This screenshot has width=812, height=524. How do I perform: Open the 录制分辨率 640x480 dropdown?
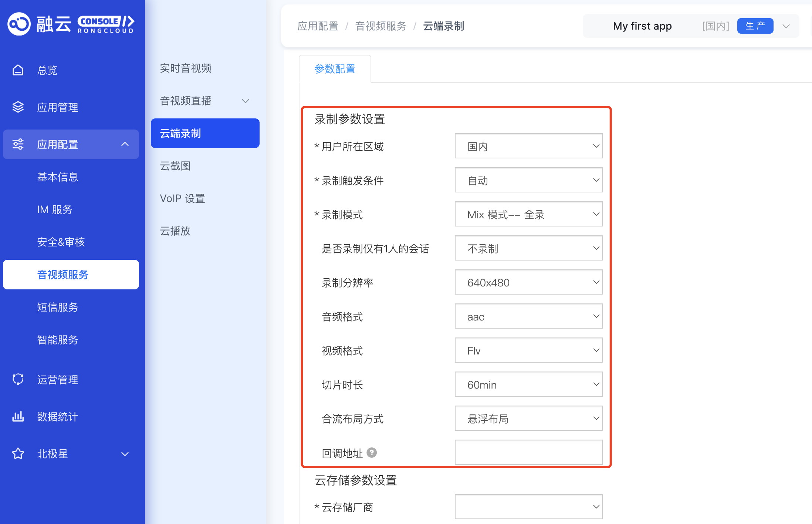point(528,282)
